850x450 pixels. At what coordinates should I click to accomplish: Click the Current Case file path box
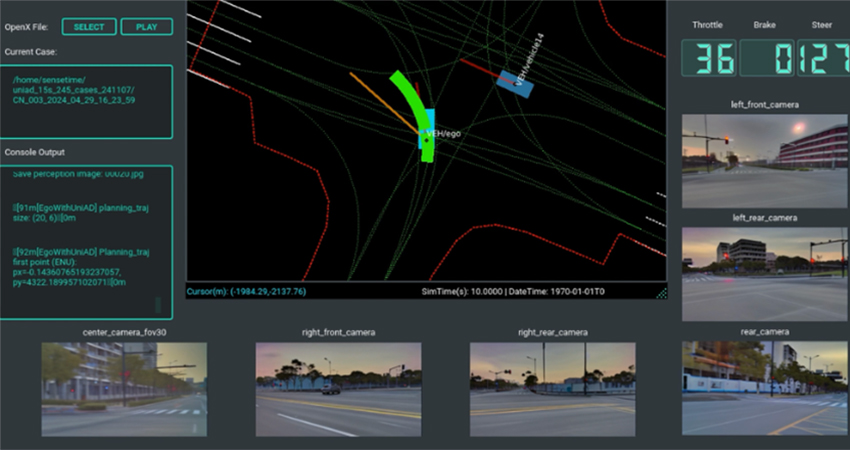[x=86, y=101]
